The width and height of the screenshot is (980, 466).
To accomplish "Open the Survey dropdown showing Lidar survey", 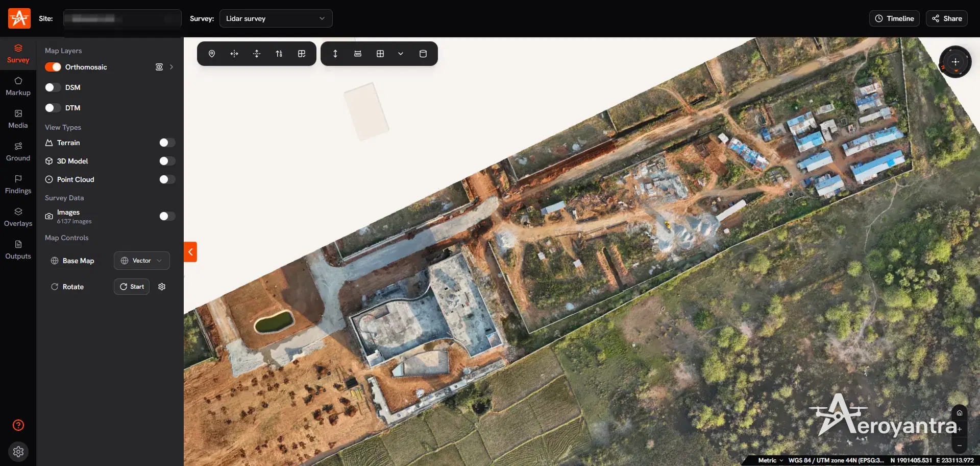I will click(276, 18).
